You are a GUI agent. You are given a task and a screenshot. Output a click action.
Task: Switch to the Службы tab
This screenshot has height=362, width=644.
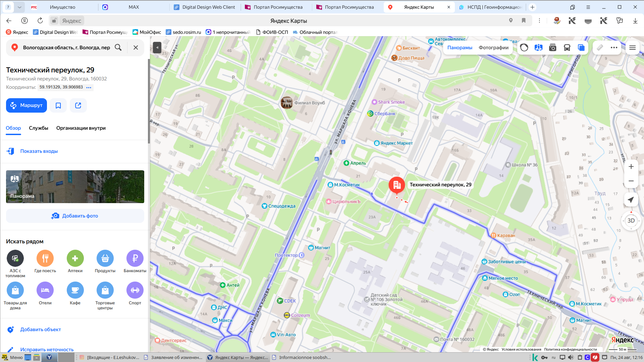tap(39, 128)
